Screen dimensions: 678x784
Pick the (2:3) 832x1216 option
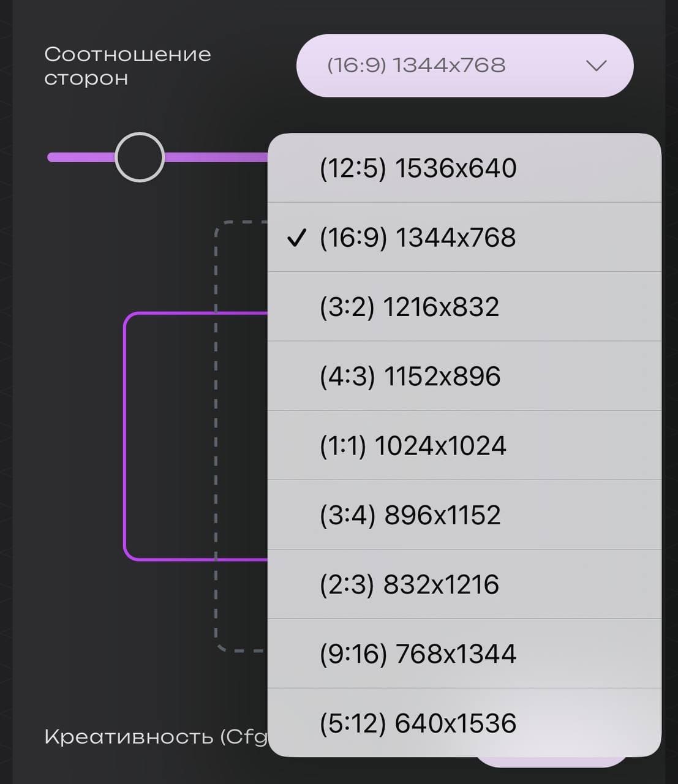pos(409,584)
